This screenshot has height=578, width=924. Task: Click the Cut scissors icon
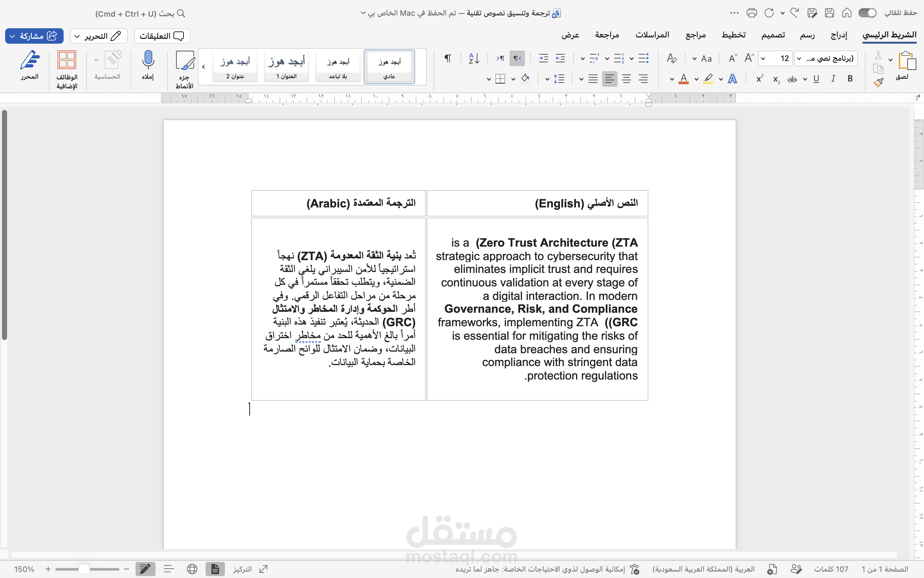[878, 56]
